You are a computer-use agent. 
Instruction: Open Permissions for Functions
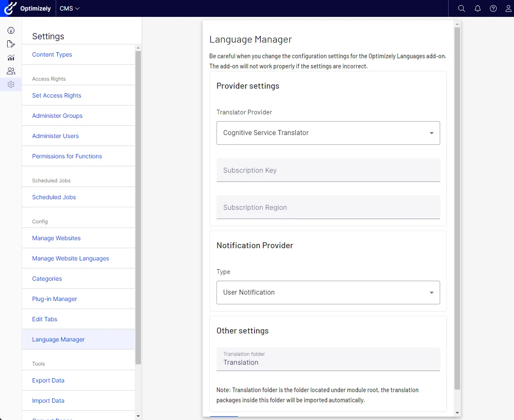point(67,156)
